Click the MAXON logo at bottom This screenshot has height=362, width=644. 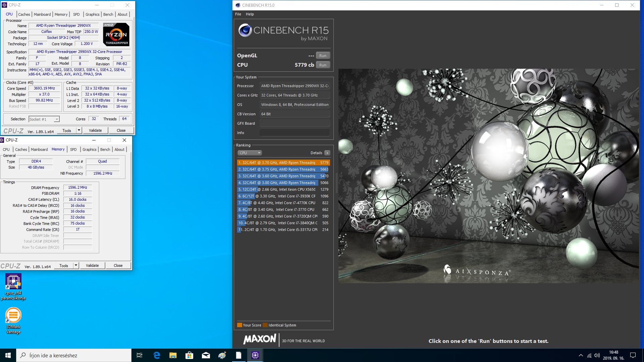[260, 339]
